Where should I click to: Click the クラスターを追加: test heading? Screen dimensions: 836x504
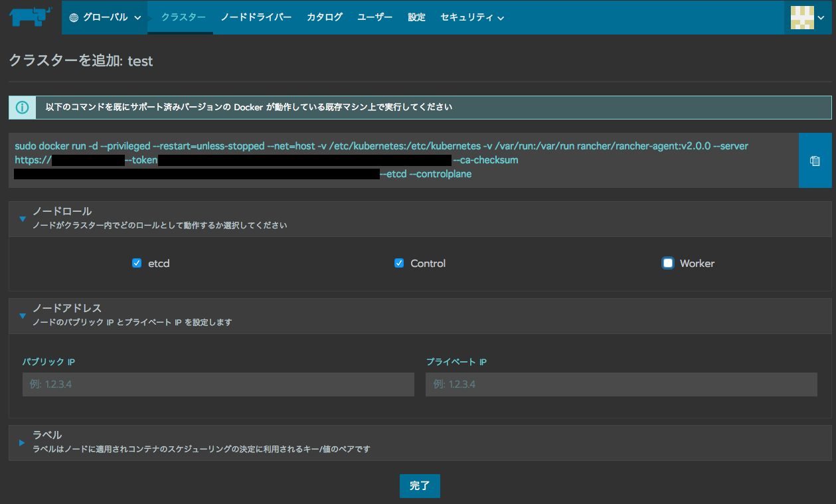tap(80, 61)
